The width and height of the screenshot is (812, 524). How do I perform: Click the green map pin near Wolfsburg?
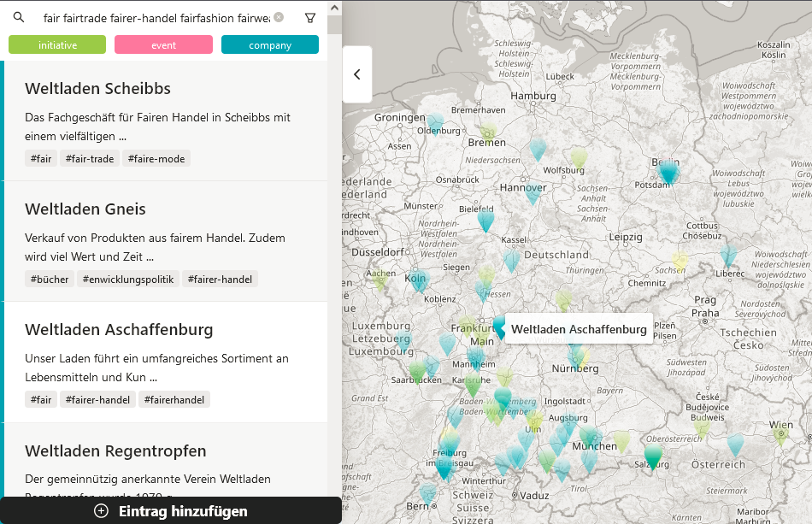pos(579,158)
